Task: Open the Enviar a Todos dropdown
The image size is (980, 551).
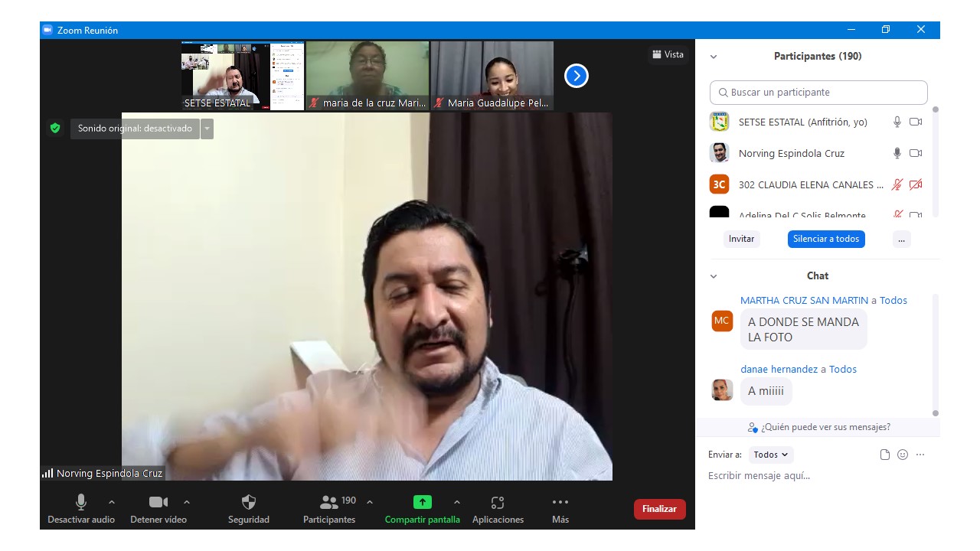Action: pyautogui.click(x=771, y=455)
